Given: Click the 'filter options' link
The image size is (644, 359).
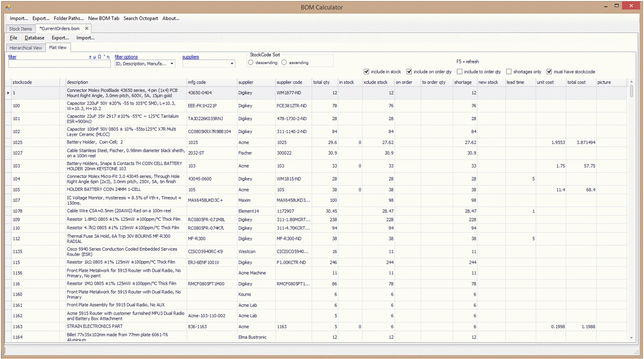Looking at the screenshot, I should coord(126,57).
